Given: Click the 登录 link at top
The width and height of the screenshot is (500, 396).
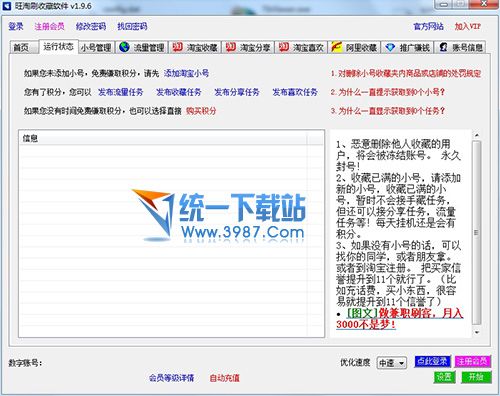Looking at the screenshot, I should point(16,26).
